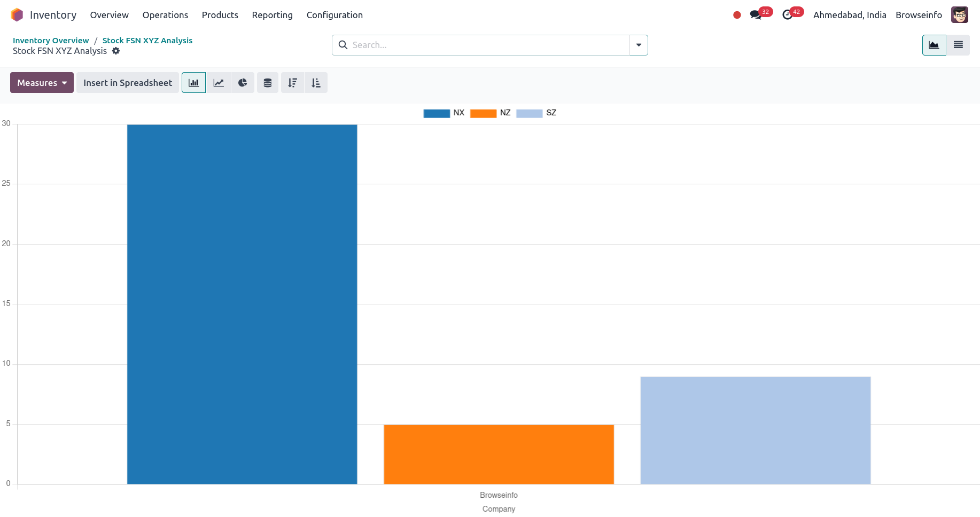
Task: Click the light blue SZ bar
Action: (x=756, y=430)
